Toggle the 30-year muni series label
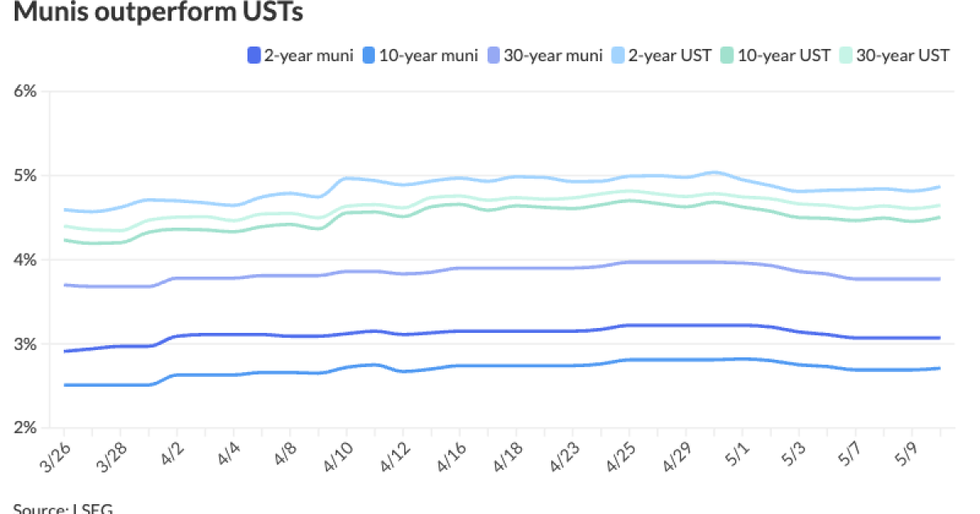 (x=548, y=55)
